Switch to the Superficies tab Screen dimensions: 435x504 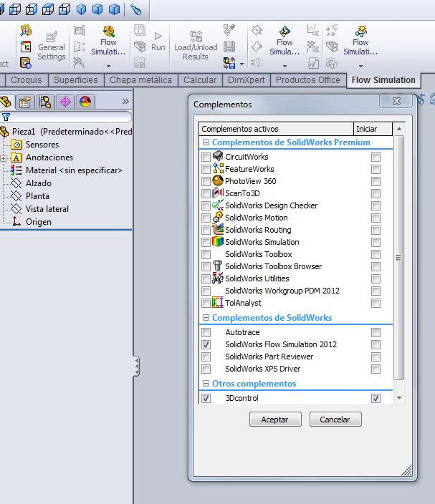[x=76, y=80]
